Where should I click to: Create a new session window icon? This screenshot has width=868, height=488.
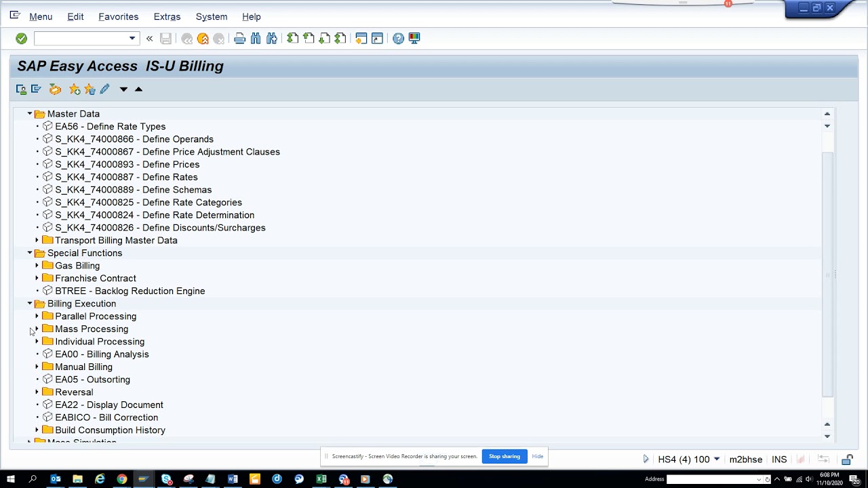pos(361,39)
